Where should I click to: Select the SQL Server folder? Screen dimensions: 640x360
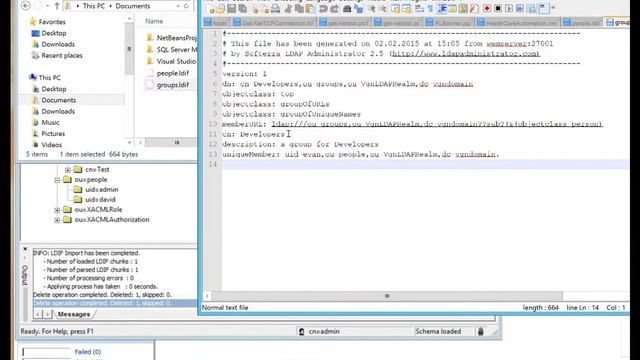click(x=176, y=49)
